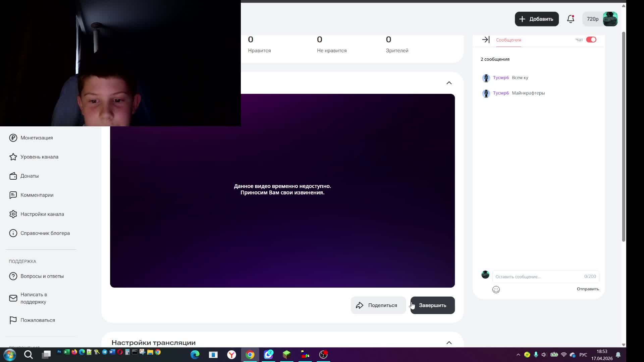Click the notifications bell icon
Viewport: 644px width, 362px height.
tap(570, 19)
